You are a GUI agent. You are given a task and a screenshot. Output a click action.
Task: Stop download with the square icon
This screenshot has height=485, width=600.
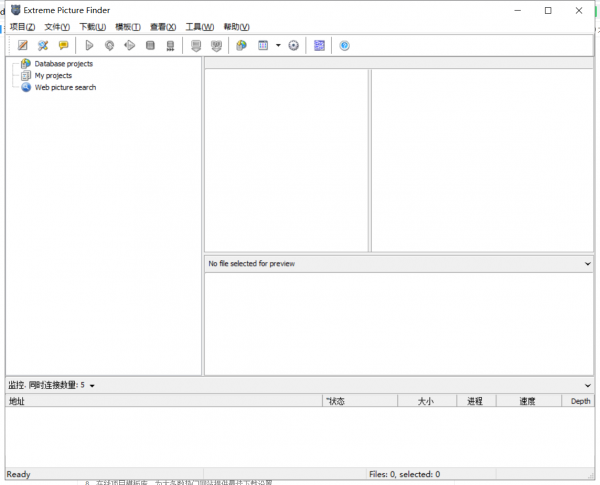coord(150,46)
